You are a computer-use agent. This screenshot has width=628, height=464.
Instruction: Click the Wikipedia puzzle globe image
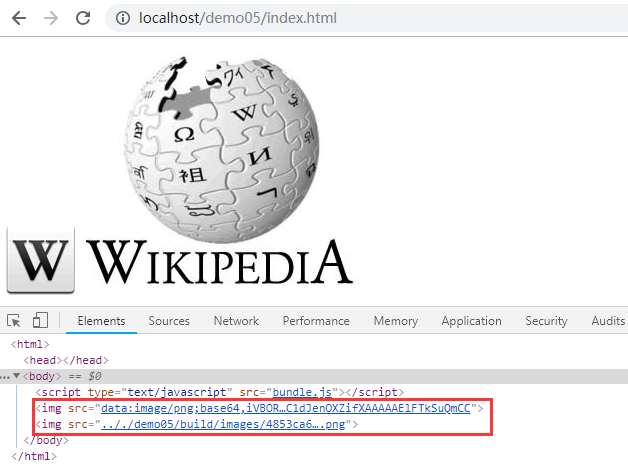(221, 149)
